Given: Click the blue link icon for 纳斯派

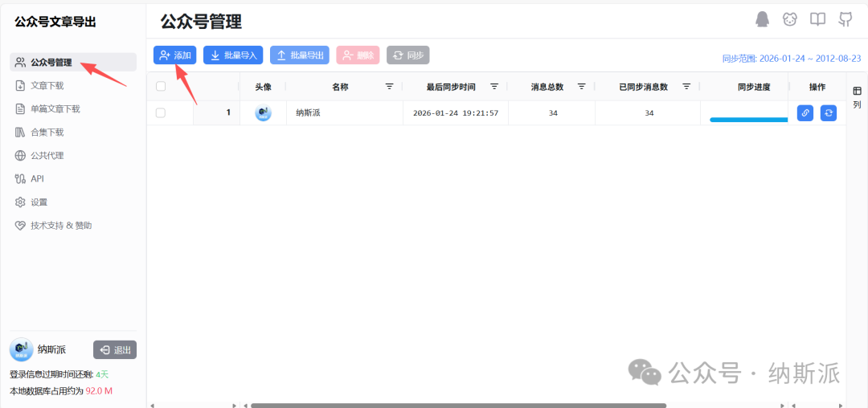Looking at the screenshot, I should [x=805, y=113].
